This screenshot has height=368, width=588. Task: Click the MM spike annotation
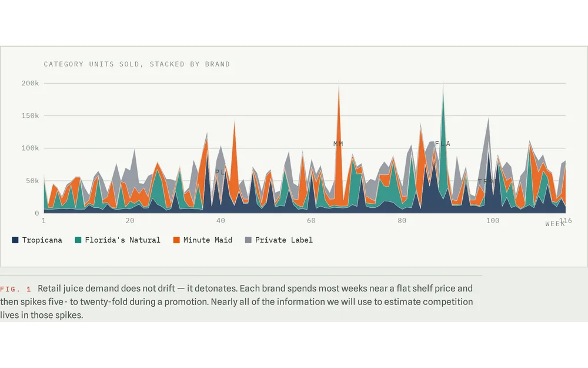pyautogui.click(x=338, y=144)
